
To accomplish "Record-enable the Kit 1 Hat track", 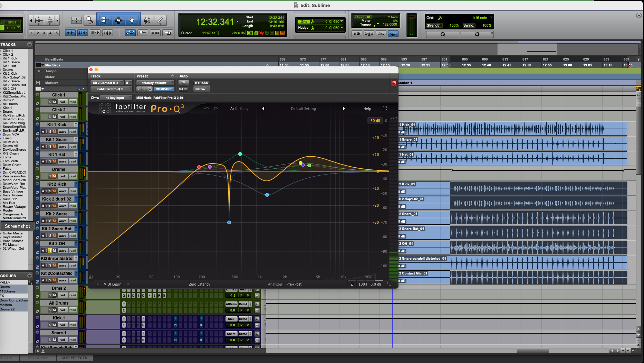I will click(x=43, y=161).
